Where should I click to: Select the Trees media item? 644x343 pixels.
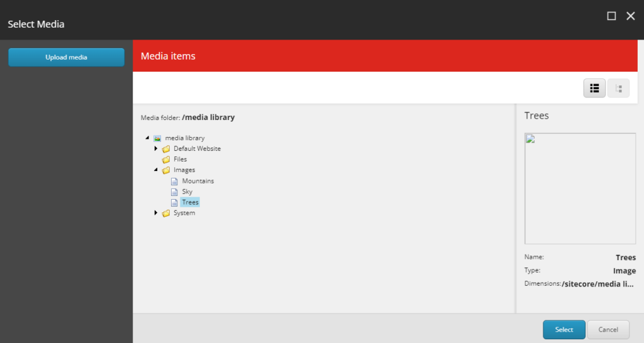[x=190, y=202]
